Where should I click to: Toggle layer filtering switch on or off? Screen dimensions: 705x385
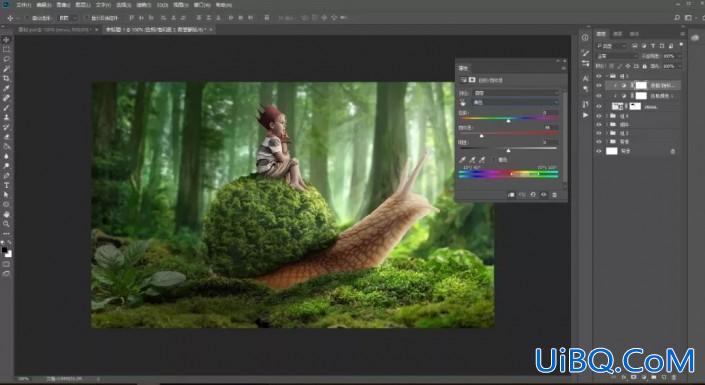[681, 45]
